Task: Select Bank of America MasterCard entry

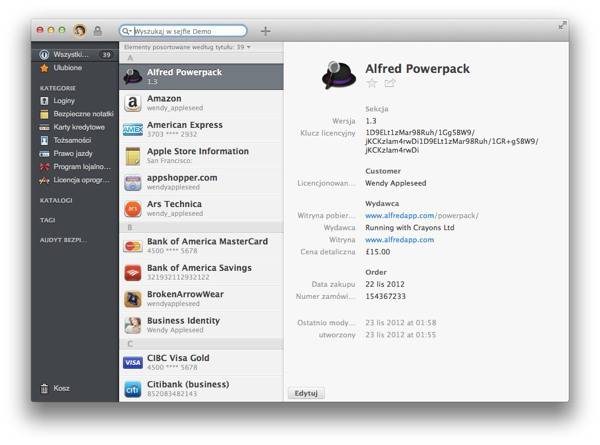Action: pyautogui.click(x=201, y=246)
